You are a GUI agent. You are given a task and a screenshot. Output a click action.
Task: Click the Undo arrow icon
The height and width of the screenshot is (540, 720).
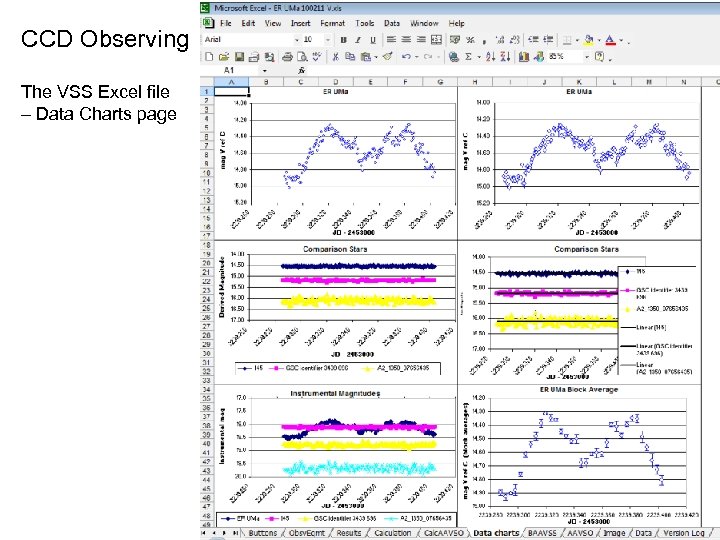click(406, 56)
